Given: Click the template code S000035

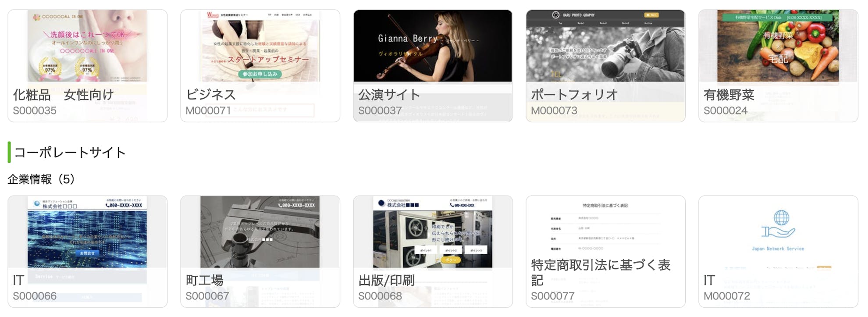Looking at the screenshot, I should (x=35, y=110).
